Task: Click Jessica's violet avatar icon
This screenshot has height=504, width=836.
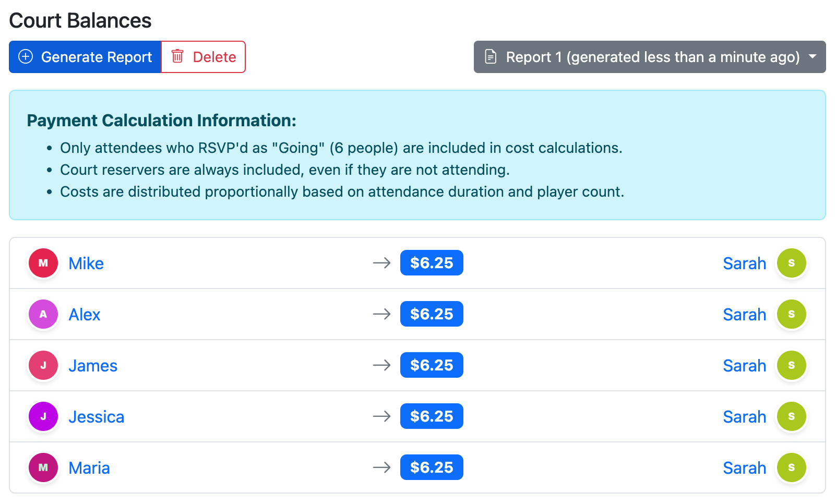Action: [43, 417]
